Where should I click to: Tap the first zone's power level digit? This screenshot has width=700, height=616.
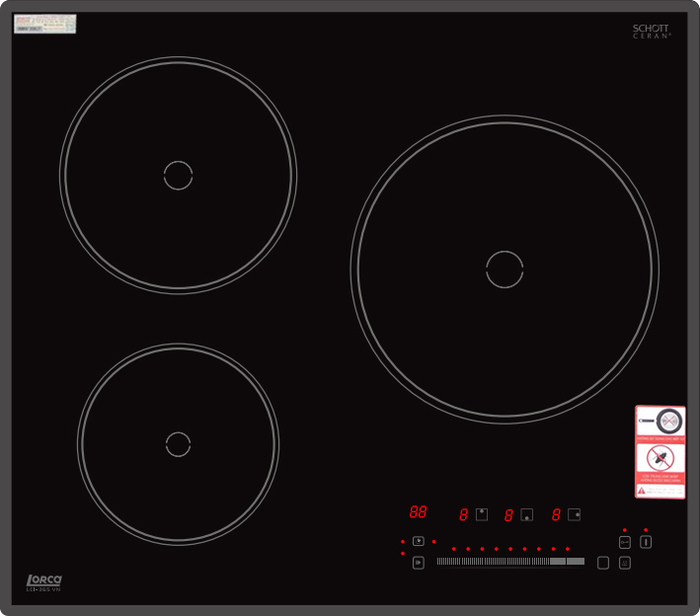click(463, 514)
